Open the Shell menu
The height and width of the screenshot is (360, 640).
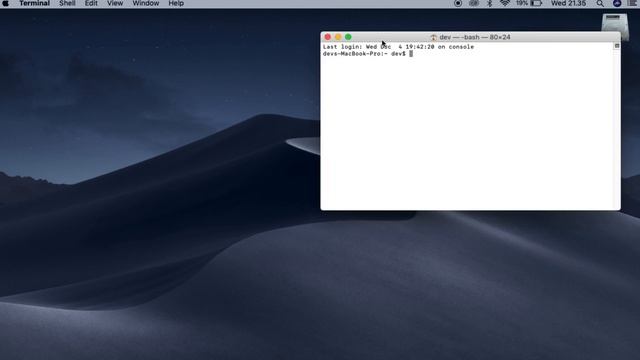[x=67, y=3]
